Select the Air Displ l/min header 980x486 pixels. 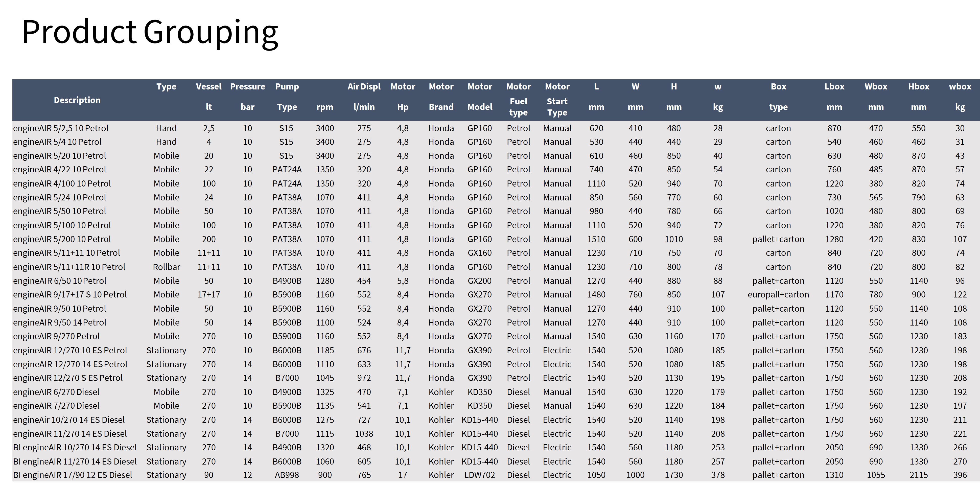(x=364, y=97)
